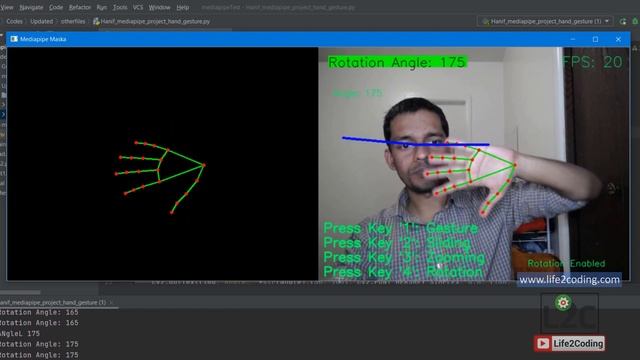The width and height of the screenshot is (640, 360).
Task: Click the 'FPS: 20' overlay text
Action: point(592,62)
